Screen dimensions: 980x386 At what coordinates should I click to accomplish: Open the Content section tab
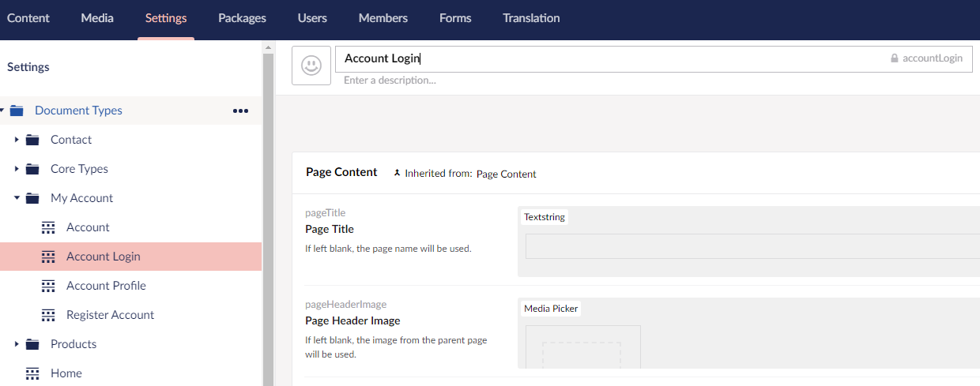click(28, 18)
